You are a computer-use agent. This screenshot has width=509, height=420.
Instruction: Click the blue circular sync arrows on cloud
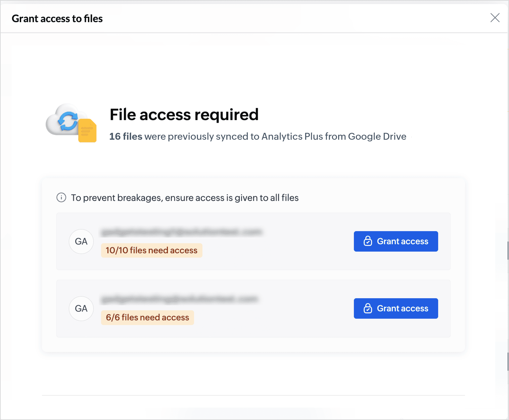[68, 121]
